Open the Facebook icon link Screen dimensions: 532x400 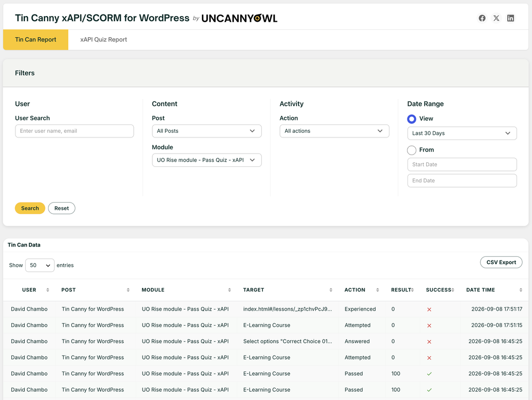pyautogui.click(x=482, y=18)
